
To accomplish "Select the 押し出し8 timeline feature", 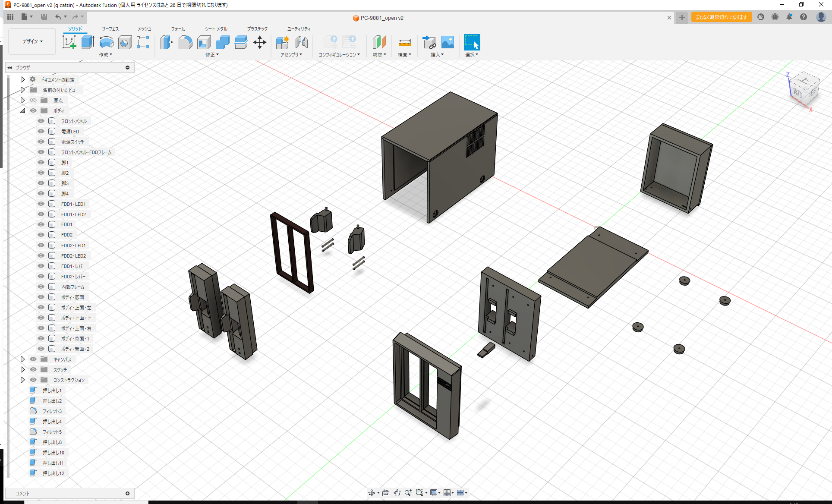I will click(52, 442).
